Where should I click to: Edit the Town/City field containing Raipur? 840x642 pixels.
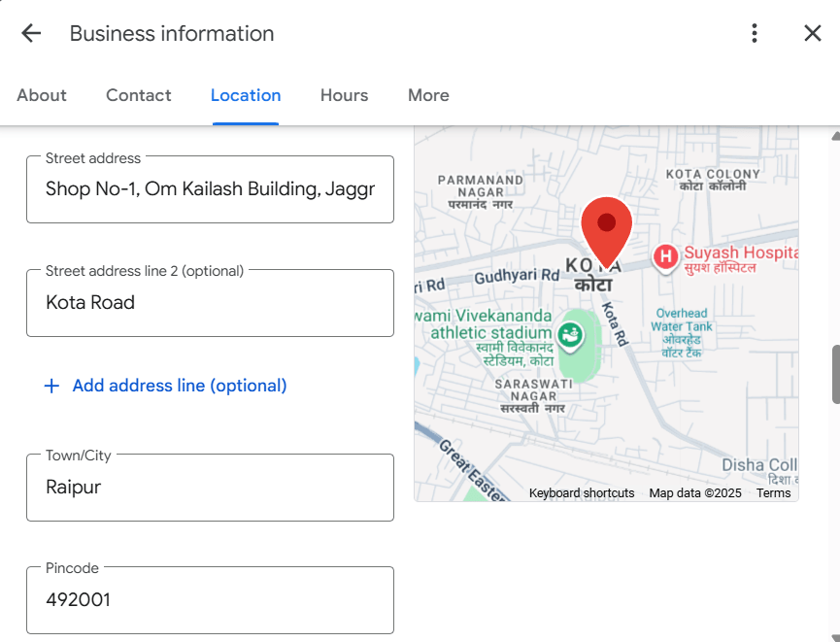coord(210,488)
